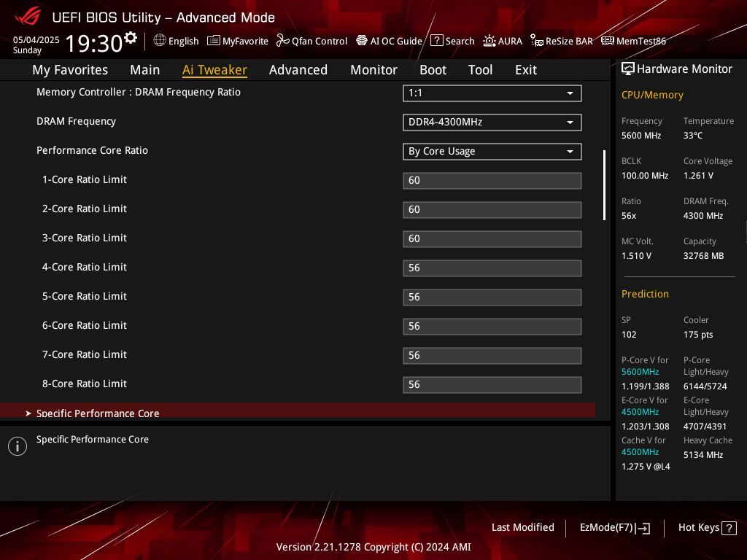
Task: Click the Last Modified button
Action: 522,527
